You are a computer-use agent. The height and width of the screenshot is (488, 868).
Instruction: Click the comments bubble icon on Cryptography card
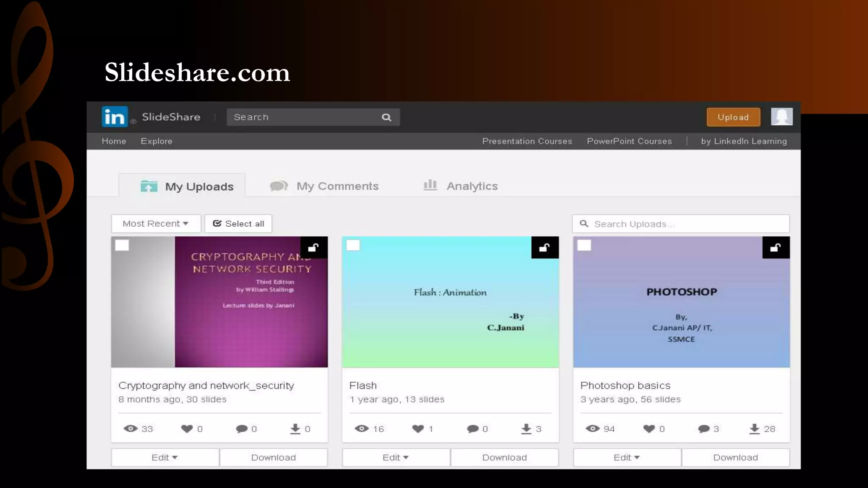point(242,429)
